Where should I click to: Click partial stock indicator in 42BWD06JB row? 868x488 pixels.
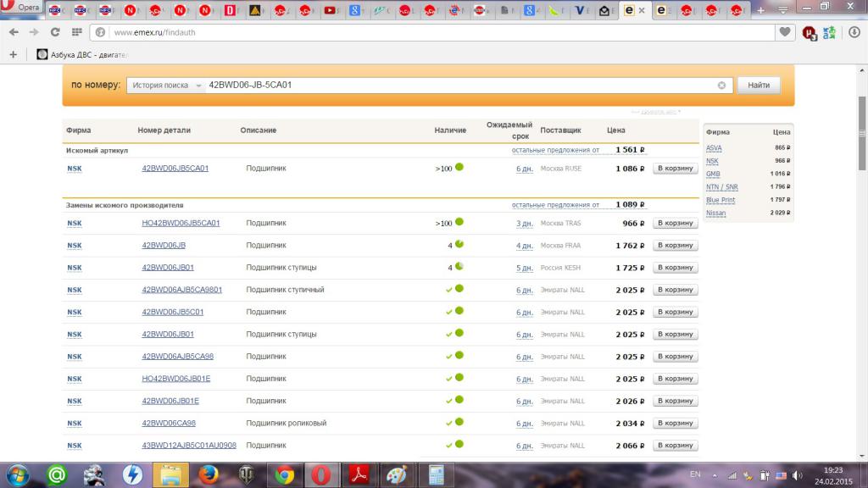[459, 244]
